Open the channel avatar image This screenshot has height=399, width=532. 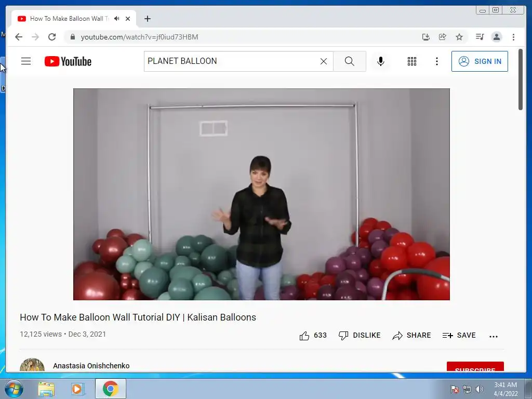[32, 365]
